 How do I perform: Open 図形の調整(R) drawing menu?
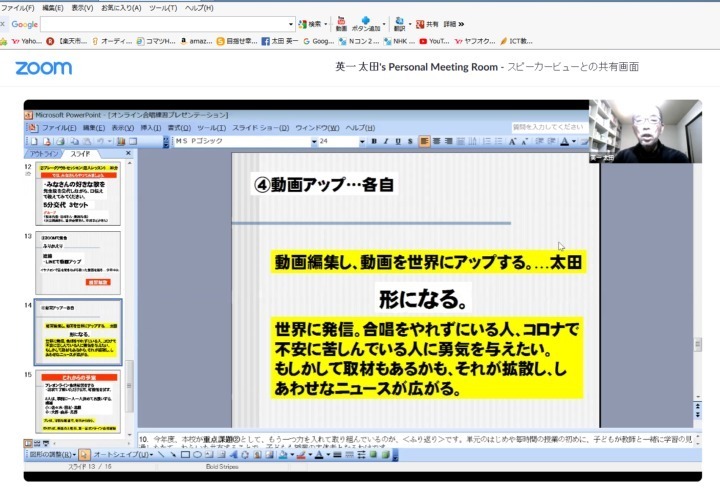[52, 455]
